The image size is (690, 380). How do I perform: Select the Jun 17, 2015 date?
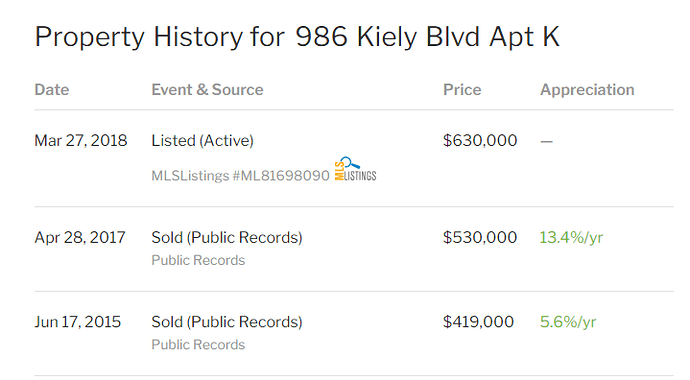click(78, 322)
